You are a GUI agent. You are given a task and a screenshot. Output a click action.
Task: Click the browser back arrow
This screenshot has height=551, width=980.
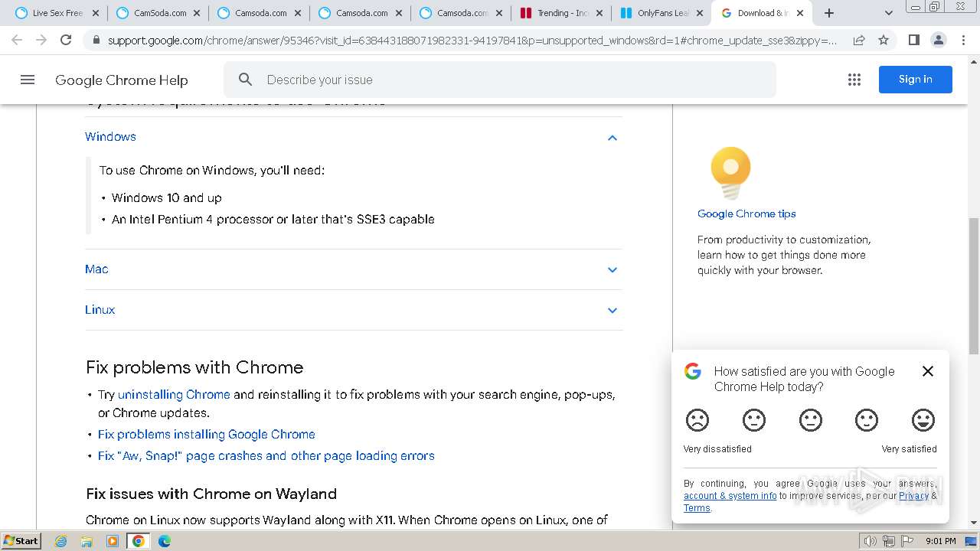[17, 40]
